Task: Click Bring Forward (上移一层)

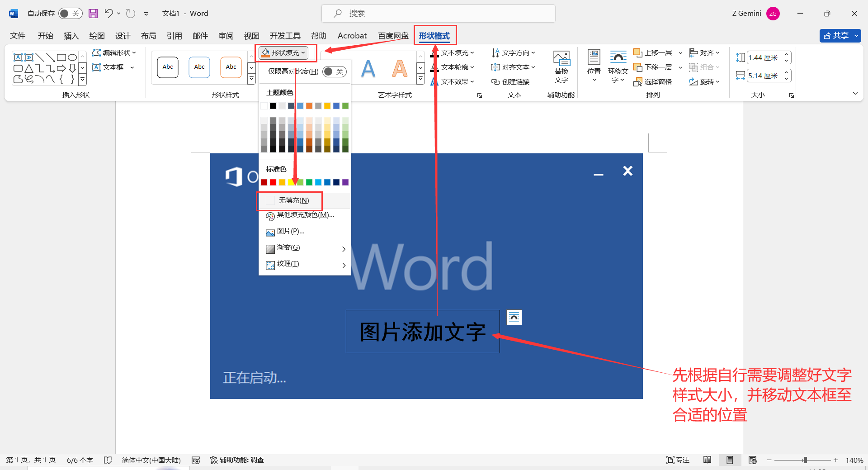Action: (x=653, y=53)
